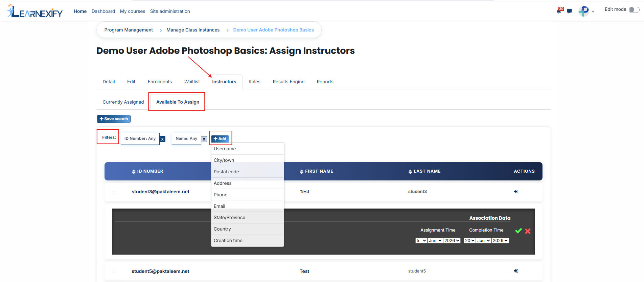Cancel association with the red X
Viewport: 644px width, 282px height.
(528, 231)
